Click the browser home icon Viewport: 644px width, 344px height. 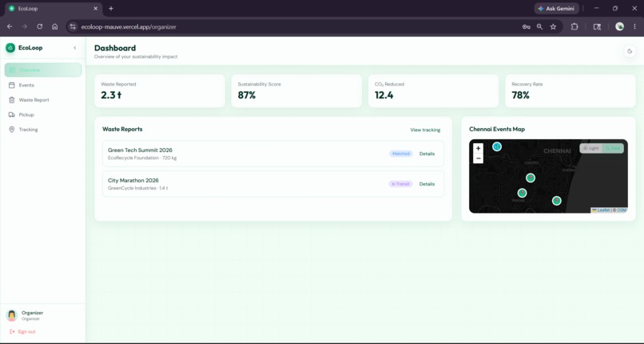click(54, 26)
